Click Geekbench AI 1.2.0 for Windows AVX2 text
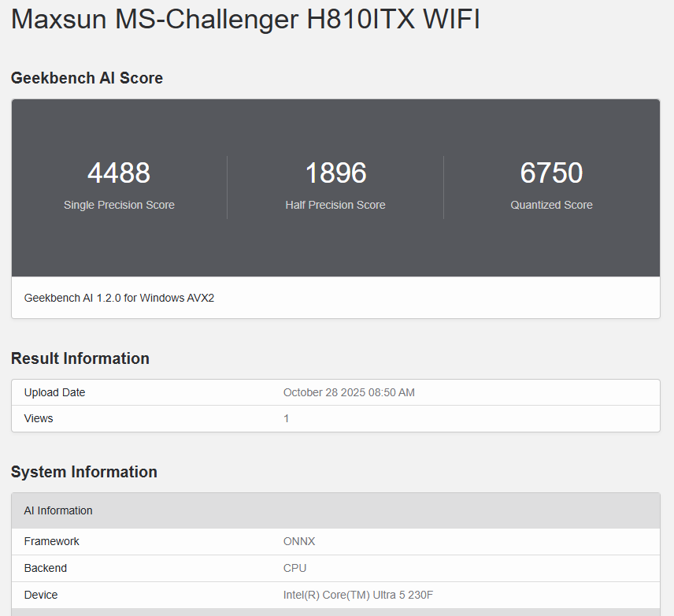Image resolution: width=674 pixels, height=616 pixels. (x=119, y=298)
